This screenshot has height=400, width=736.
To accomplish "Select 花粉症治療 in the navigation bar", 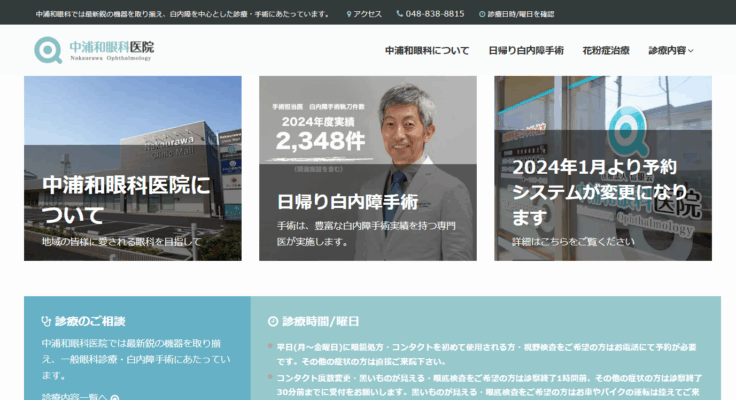I will pyautogui.click(x=606, y=50).
